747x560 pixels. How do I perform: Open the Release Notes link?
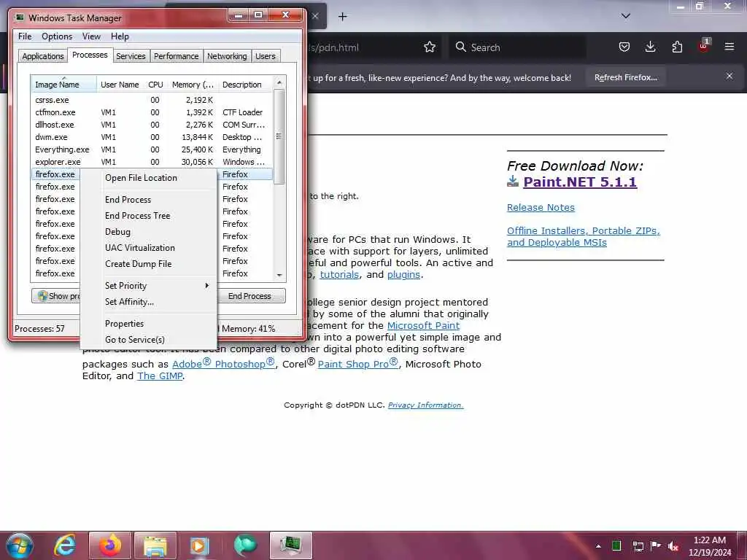pos(541,207)
